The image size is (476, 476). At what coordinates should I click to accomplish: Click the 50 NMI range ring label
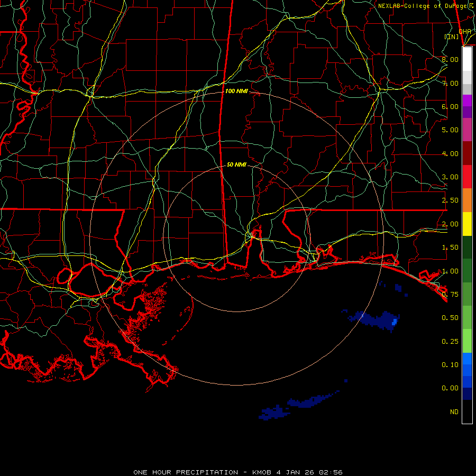point(236,164)
